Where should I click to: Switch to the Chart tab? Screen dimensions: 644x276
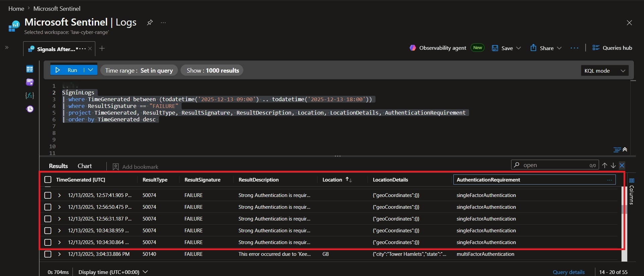point(85,166)
